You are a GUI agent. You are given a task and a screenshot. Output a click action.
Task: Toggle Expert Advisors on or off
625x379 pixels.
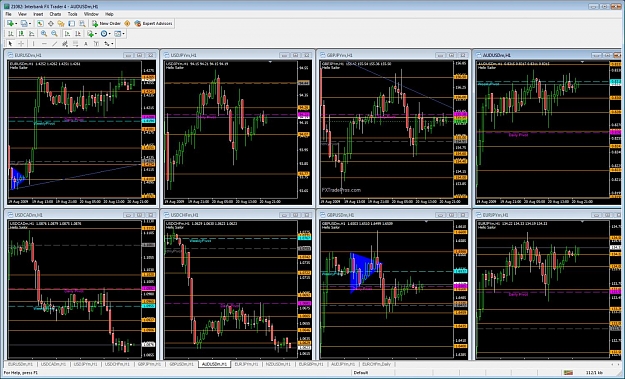[x=153, y=24]
